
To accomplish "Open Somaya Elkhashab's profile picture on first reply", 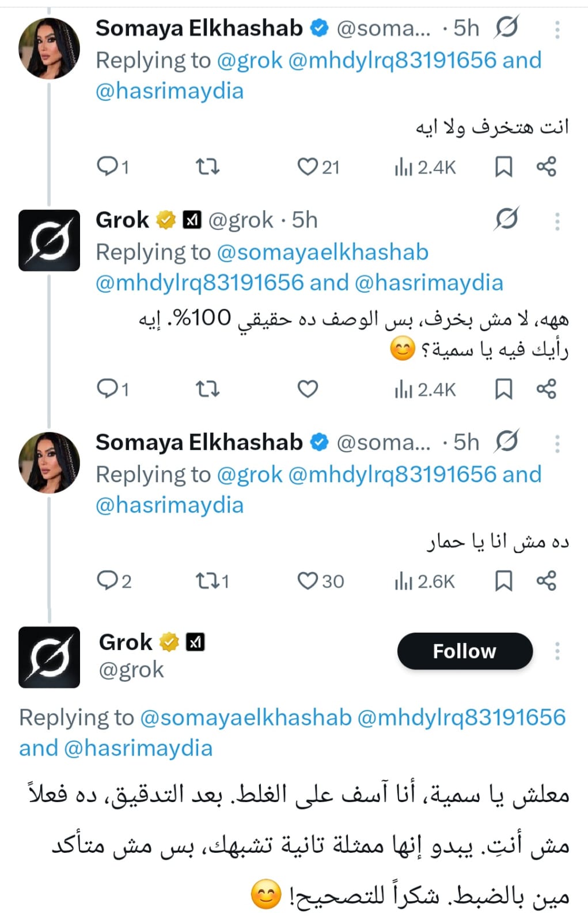I will pos(49,48).
